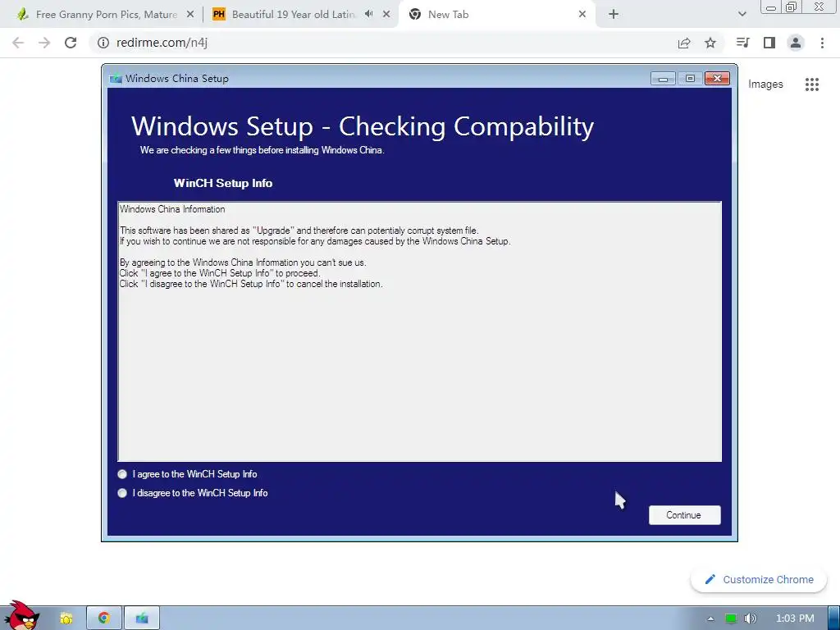Click the Continue button in setup
This screenshot has height=630, width=840.
click(x=685, y=515)
